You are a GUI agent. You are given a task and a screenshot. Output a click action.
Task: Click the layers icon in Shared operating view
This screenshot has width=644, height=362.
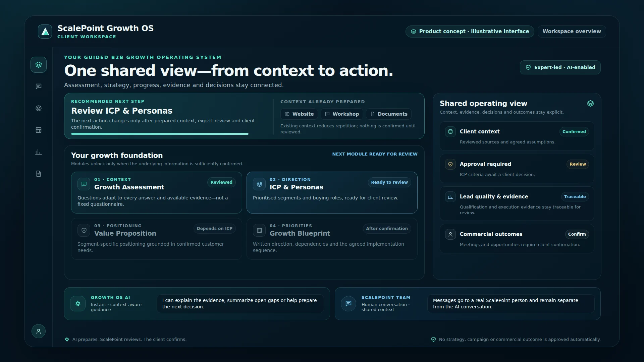(590, 104)
